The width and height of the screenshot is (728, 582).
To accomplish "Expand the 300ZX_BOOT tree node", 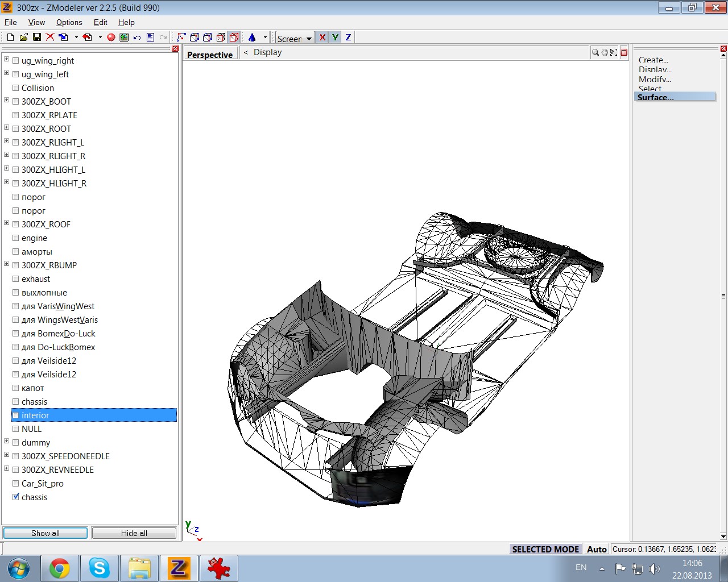I will [7, 100].
